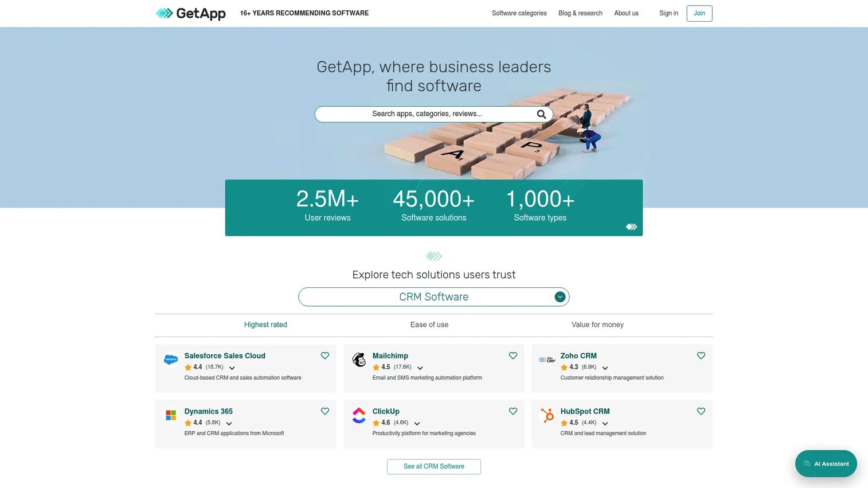The height and width of the screenshot is (488, 868).
Task: Open the Dynamics 365 title link
Action: pyautogui.click(x=209, y=412)
